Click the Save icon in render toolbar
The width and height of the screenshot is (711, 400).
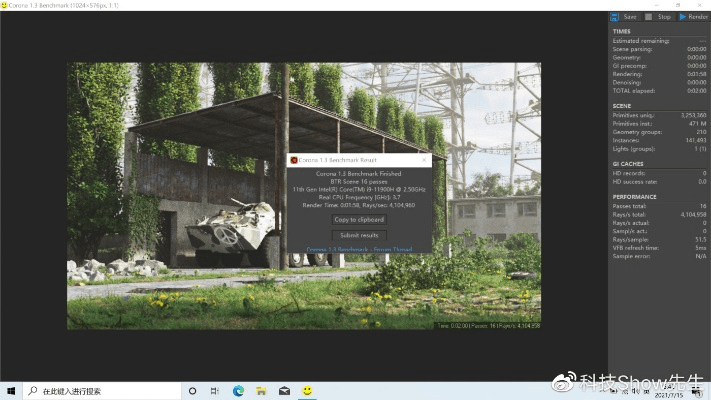click(616, 17)
